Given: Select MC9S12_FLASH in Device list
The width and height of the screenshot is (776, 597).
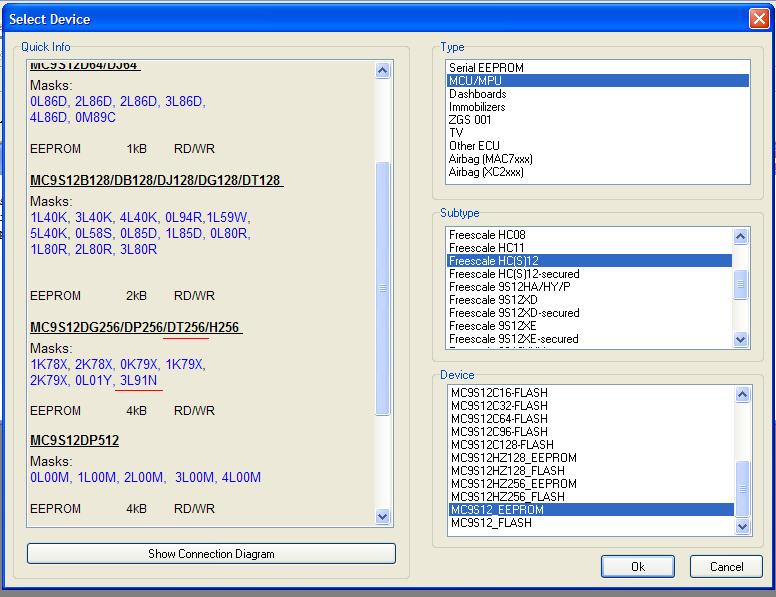Looking at the screenshot, I should (491, 523).
